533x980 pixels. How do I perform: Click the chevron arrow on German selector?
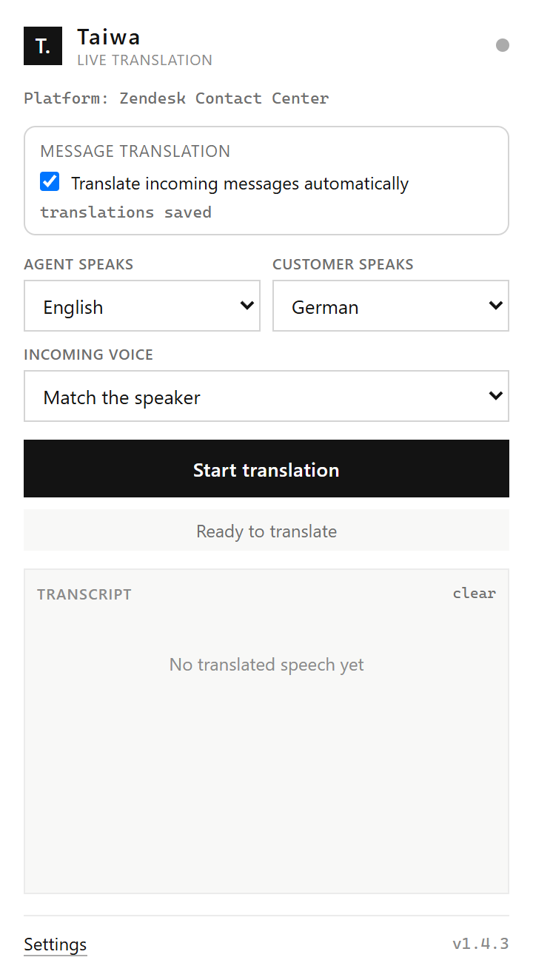tap(496, 305)
